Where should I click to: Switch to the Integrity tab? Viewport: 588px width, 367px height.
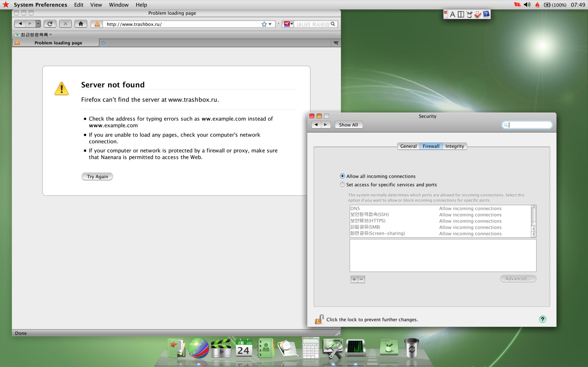(x=454, y=146)
